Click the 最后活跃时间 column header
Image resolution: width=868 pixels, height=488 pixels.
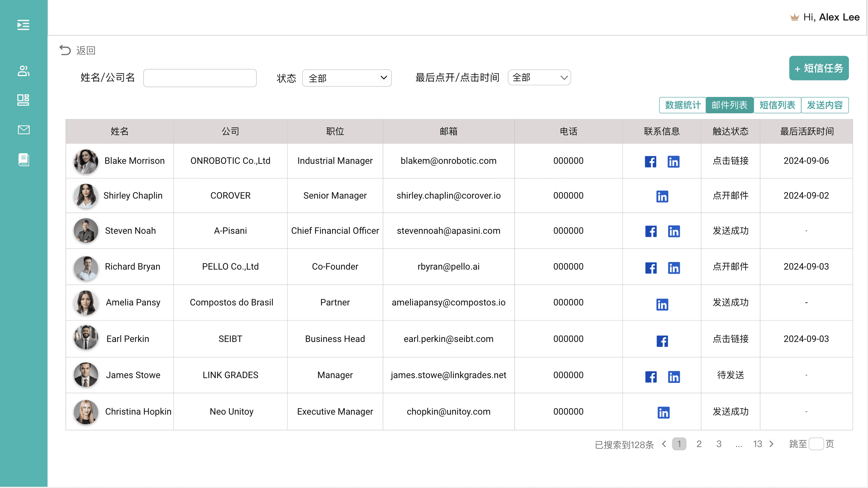[807, 131]
